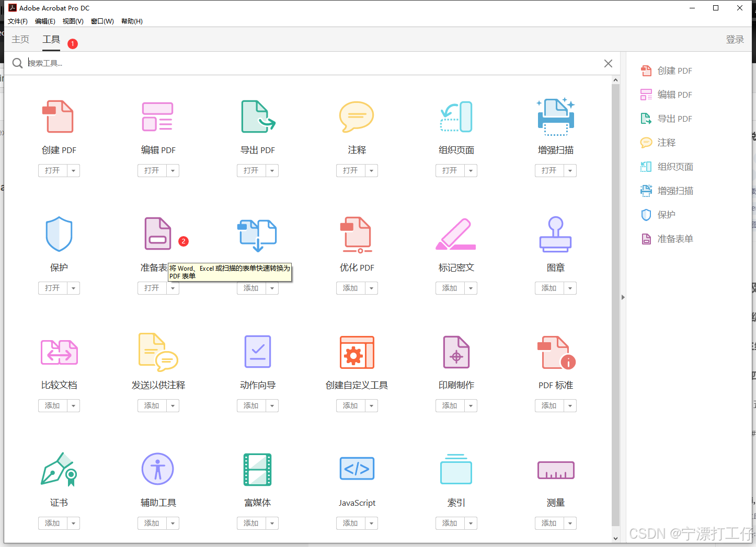Click the PDF 标准 tool icon

[x=556, y=352]
